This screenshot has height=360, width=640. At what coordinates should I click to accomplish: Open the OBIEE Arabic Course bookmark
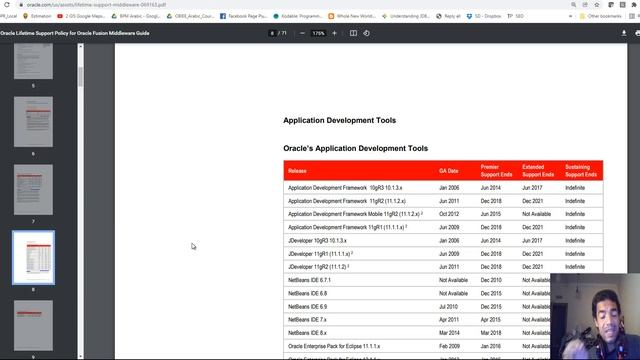pos(190,16)
